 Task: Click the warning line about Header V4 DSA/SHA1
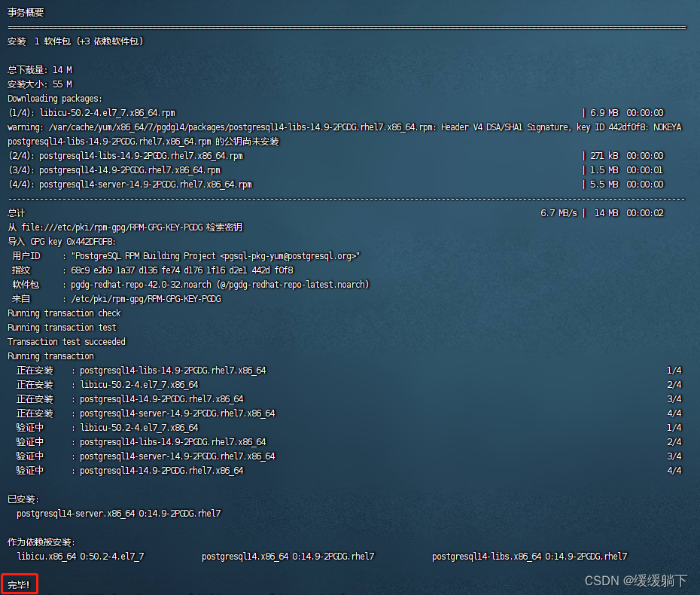(345, 127)
